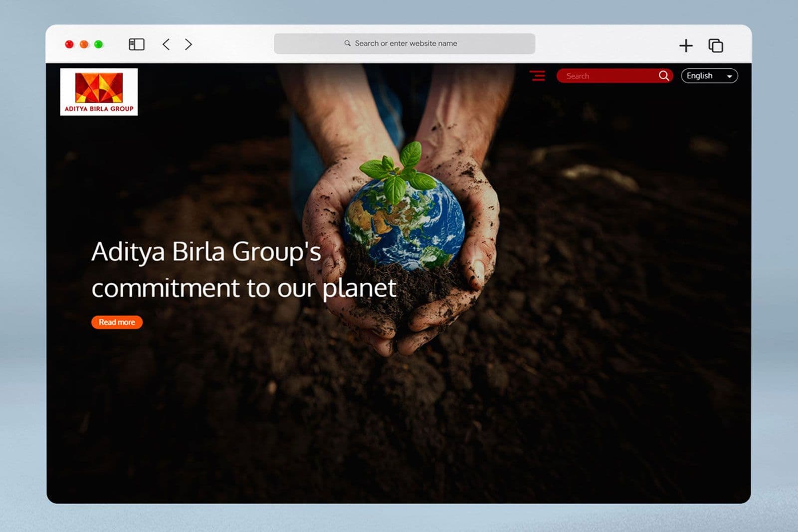Show the tab overview icon
This screenshot has height=532, width=798.
point(716,45)
